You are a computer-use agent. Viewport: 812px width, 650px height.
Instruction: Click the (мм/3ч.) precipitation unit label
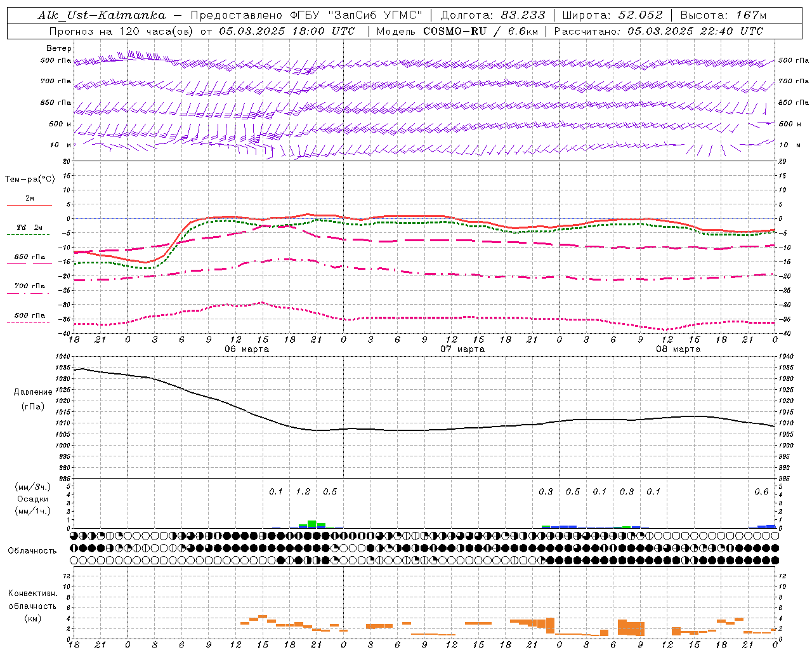(33, 487)
